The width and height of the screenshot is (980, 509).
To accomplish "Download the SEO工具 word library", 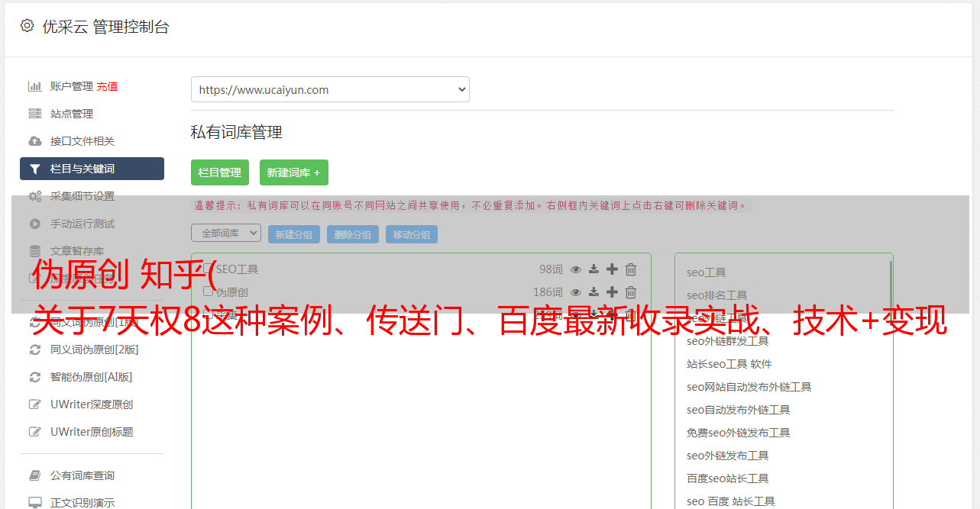I will click(593, 269).
